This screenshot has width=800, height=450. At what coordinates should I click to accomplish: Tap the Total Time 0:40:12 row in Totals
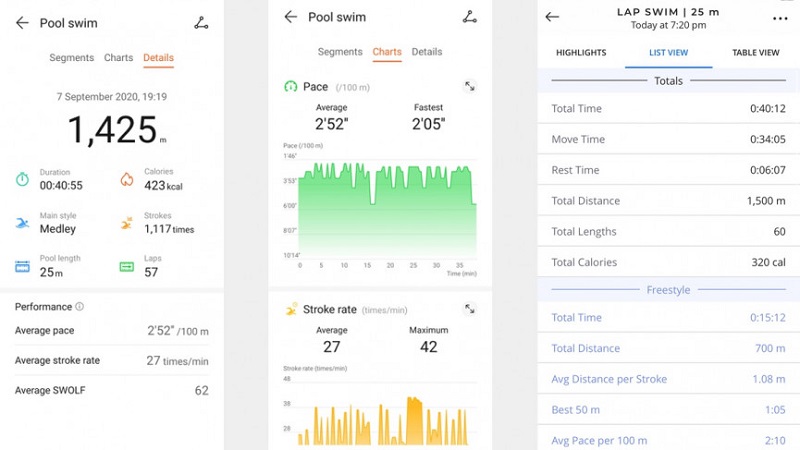pyautogui.click(x=668, y=108)
